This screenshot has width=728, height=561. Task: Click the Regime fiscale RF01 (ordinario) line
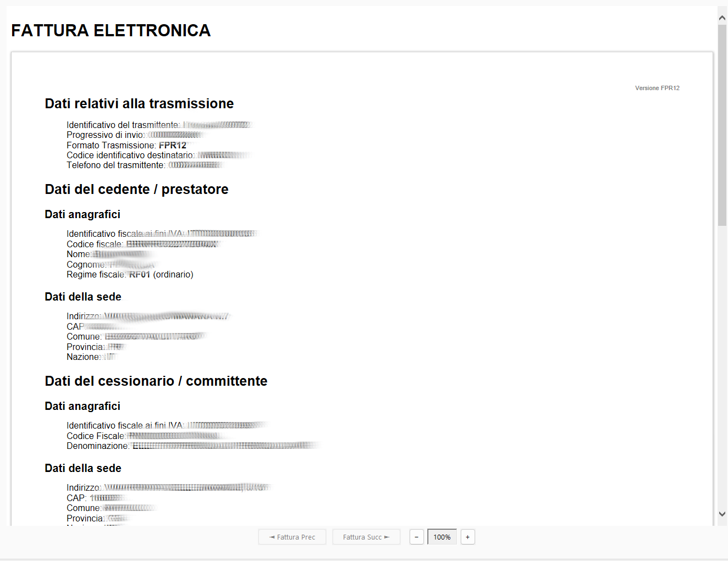coord(130,274)
